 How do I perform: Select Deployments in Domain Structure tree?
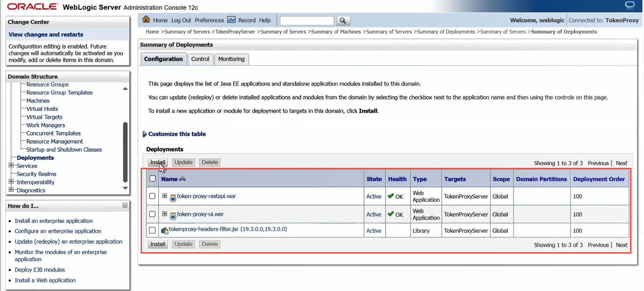[35, 158]
